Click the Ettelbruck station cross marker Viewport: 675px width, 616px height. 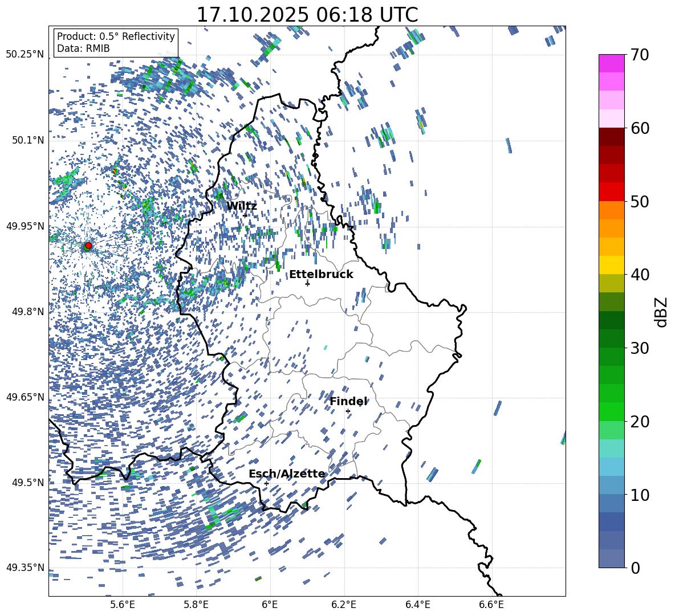[x=307, y=284]
